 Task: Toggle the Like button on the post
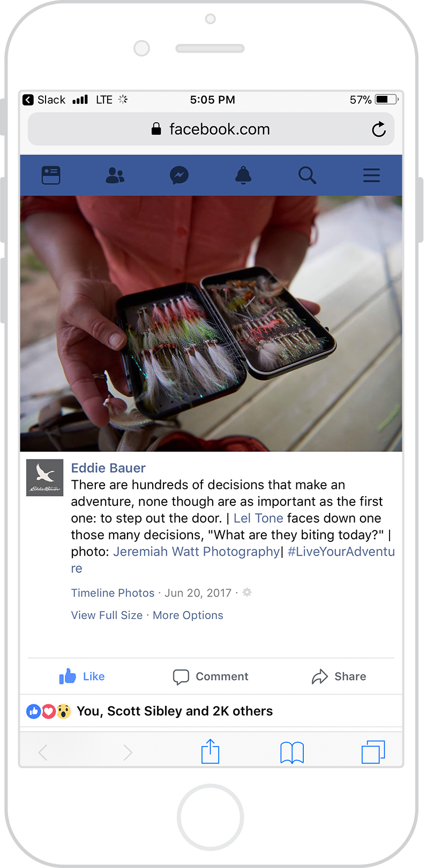[x=81, y=676]
